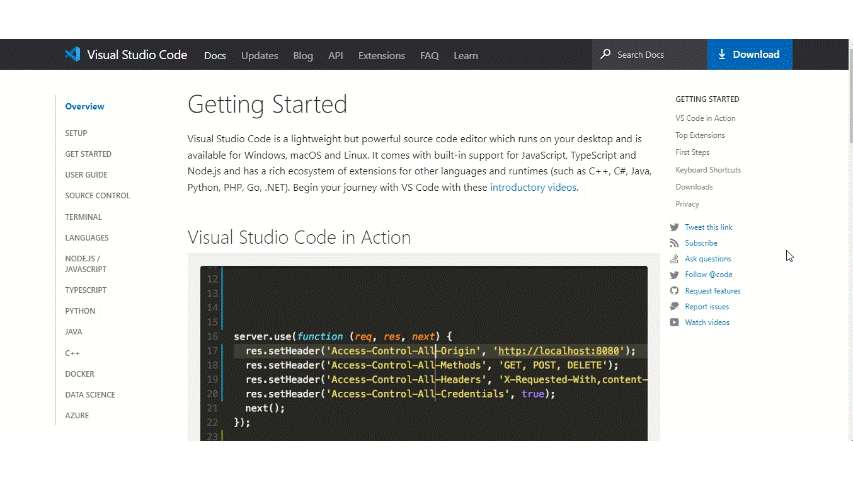Click the GETTING STARTED right sidebar heading

point(707,99)
